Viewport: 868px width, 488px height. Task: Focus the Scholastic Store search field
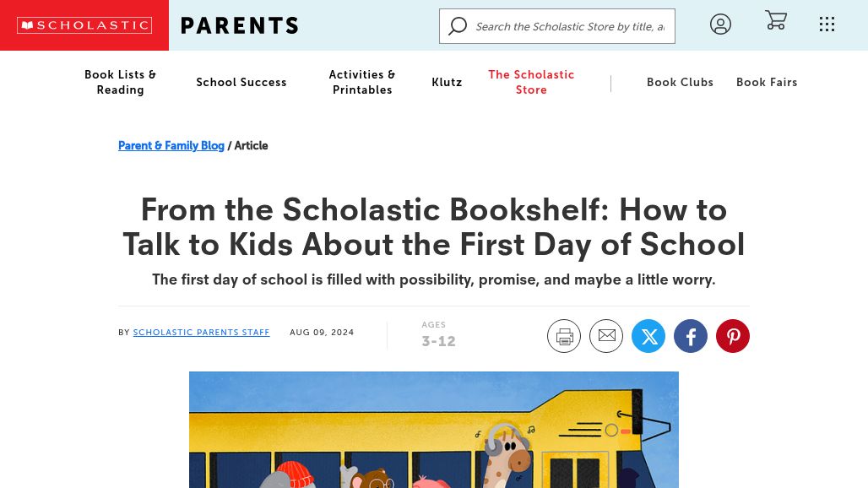570,26
